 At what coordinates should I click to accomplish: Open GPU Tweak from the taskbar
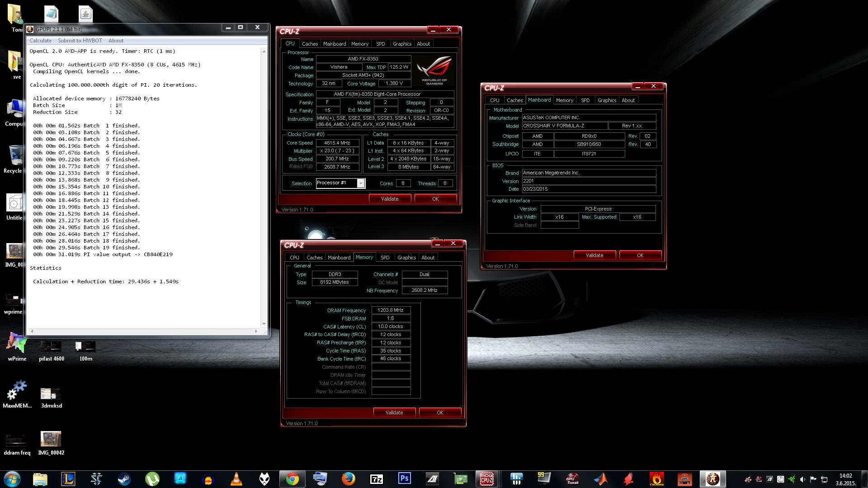[x=573, y=479]
